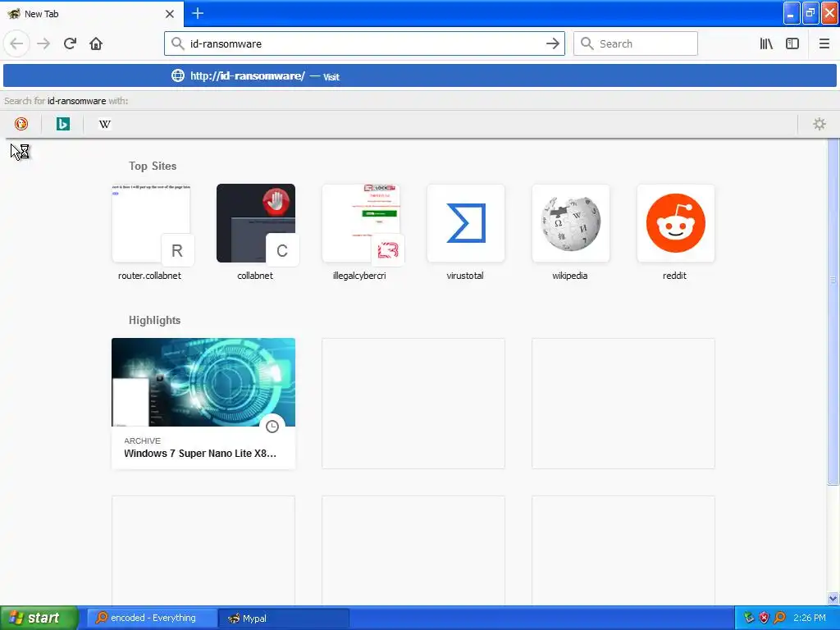This screenshot has height=630, width=840.
Task: Search with Wikipedia engine icon
Action: click(104, 124)
